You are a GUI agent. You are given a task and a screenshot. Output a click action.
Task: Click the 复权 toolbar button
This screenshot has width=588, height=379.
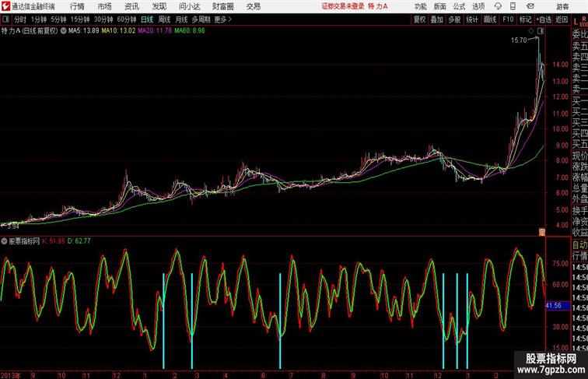point(420,19)
